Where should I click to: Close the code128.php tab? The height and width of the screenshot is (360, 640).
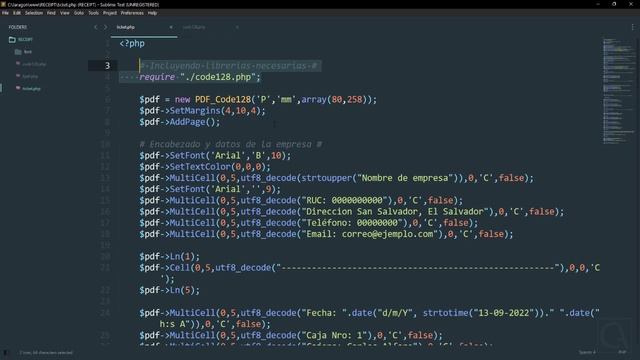(237, 27)
